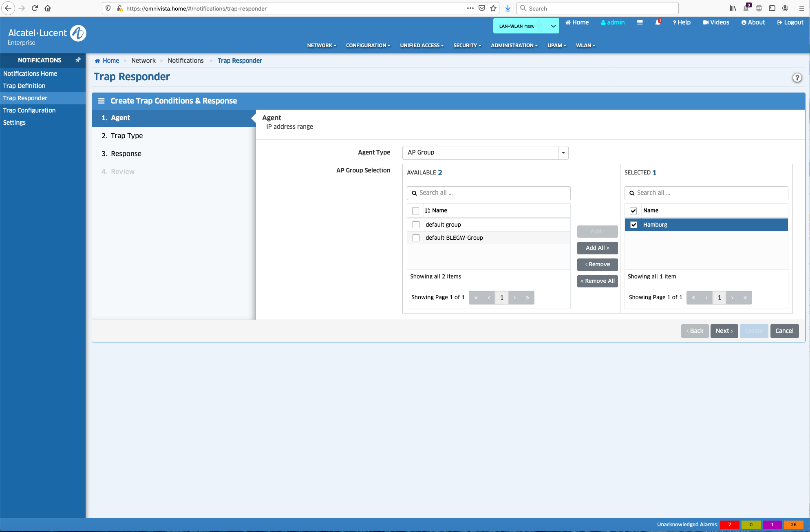810x532 pixels.
Task: Click the notifications bell icon
Action: tap(658, 23)
